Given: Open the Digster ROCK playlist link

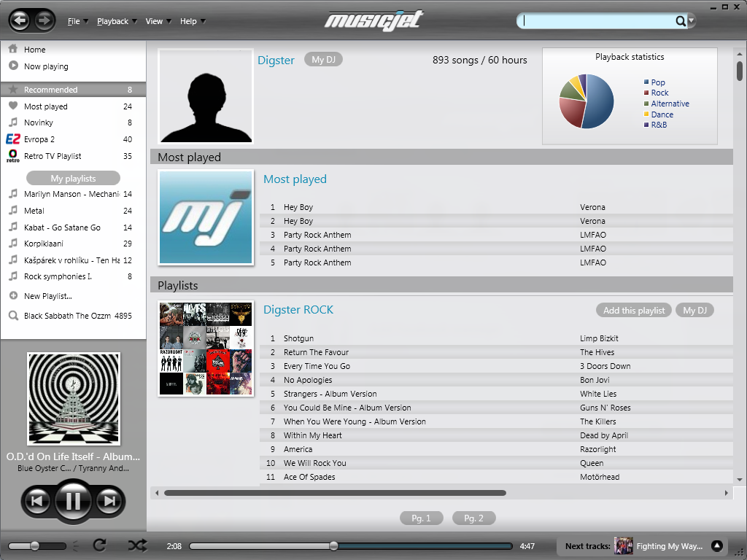Looking at the screenshot, I should (298, 309).
